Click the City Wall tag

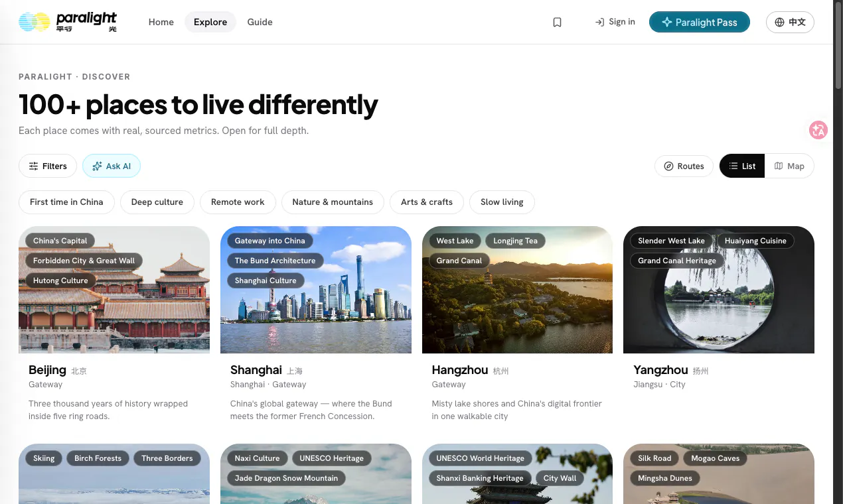(x=560, y=478)
